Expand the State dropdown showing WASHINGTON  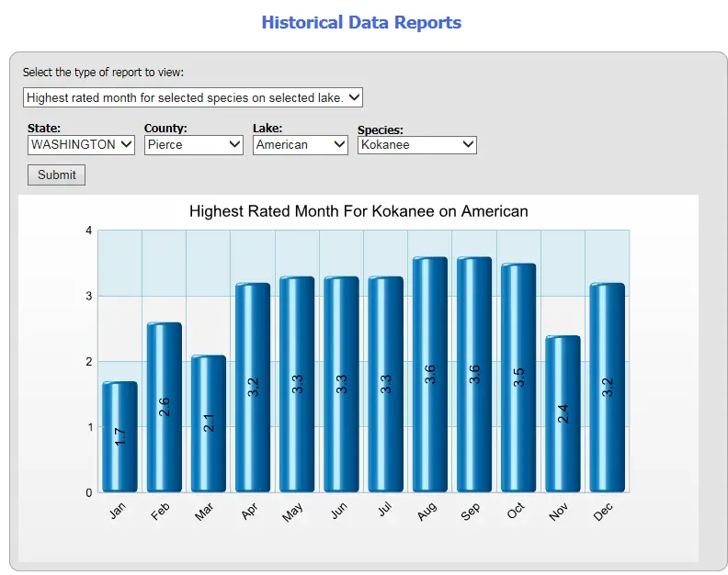click(81, 144)
